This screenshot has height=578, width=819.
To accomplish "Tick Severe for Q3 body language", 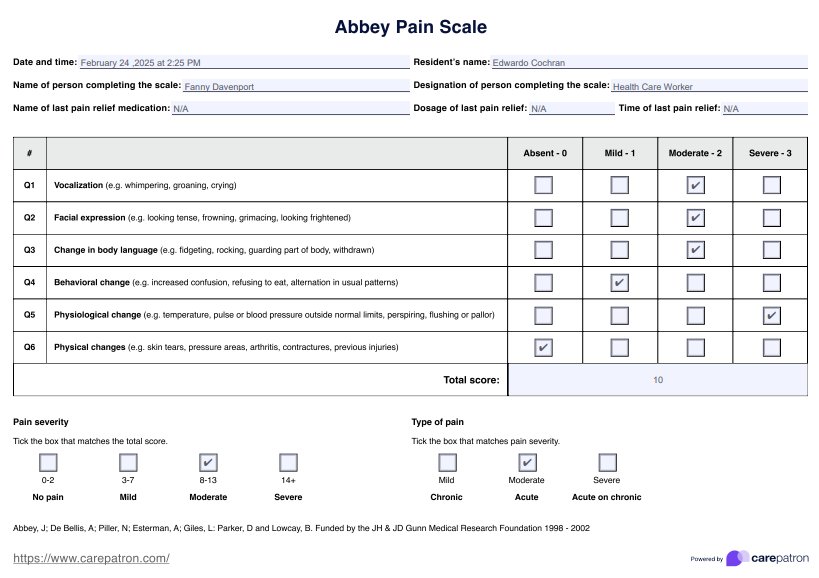I will coord(771,249).
